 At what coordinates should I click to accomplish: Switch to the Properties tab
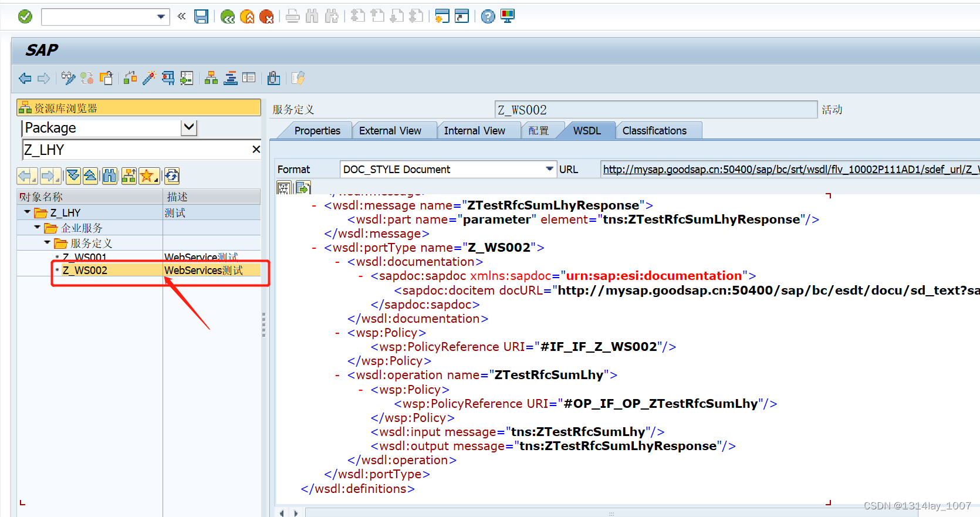[317, 130]
